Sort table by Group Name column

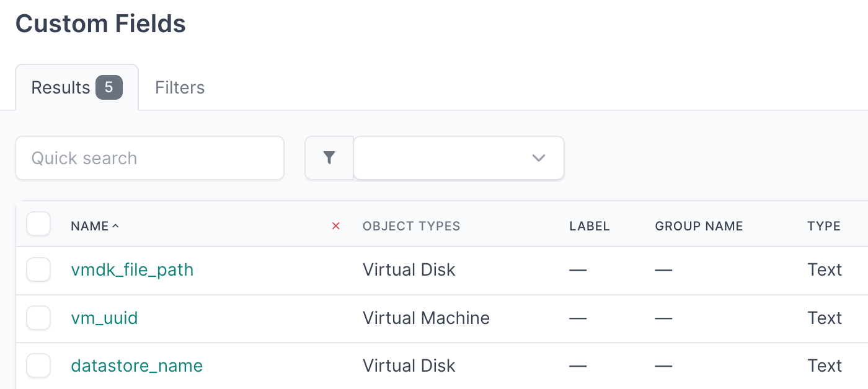pyautogui.click(x=699, y=226)
